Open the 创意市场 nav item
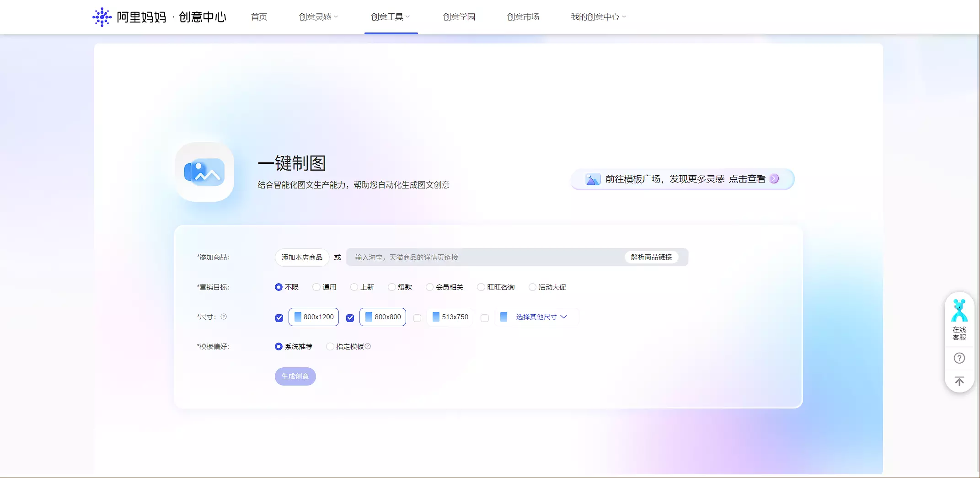 click(x=523, y=17)
